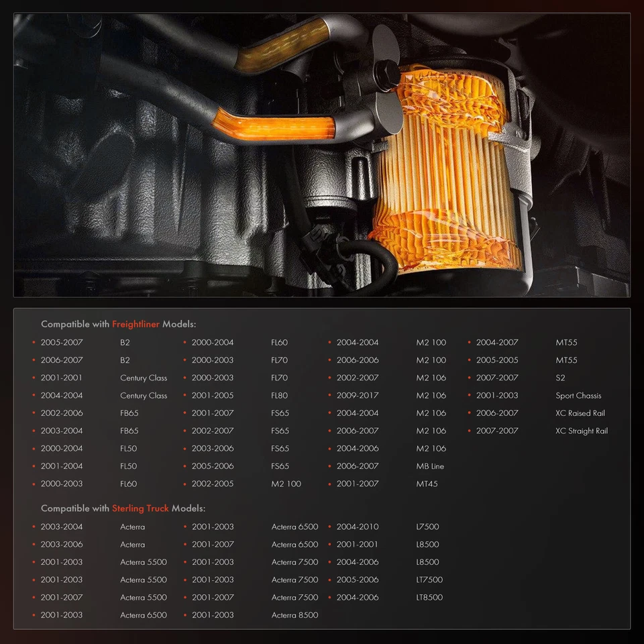Click the 'Sport Chassis' model entry
Viewport: 644px width, 644px height.
[578, 395]
